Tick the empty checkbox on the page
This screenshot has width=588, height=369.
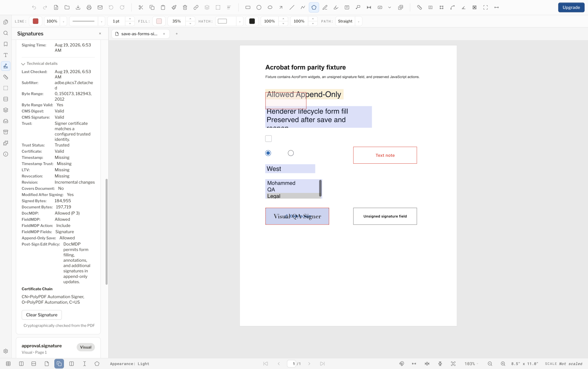[268, 139]
